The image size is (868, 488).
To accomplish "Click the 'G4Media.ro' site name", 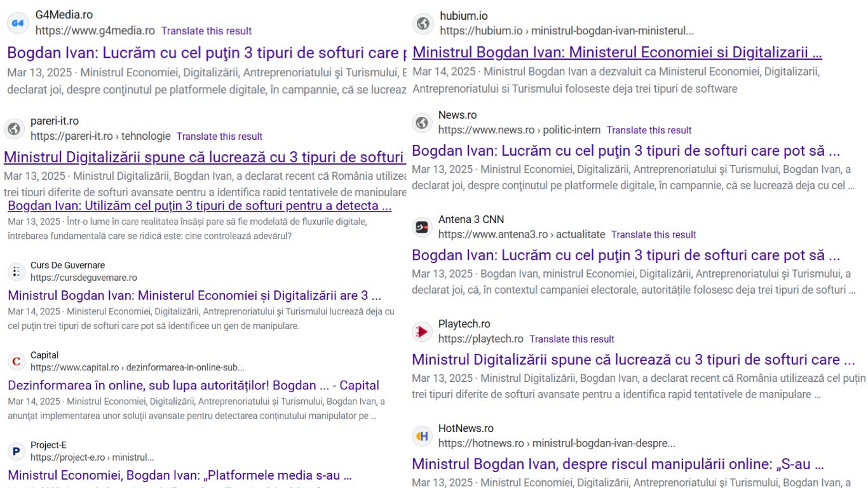I will 64,14.
